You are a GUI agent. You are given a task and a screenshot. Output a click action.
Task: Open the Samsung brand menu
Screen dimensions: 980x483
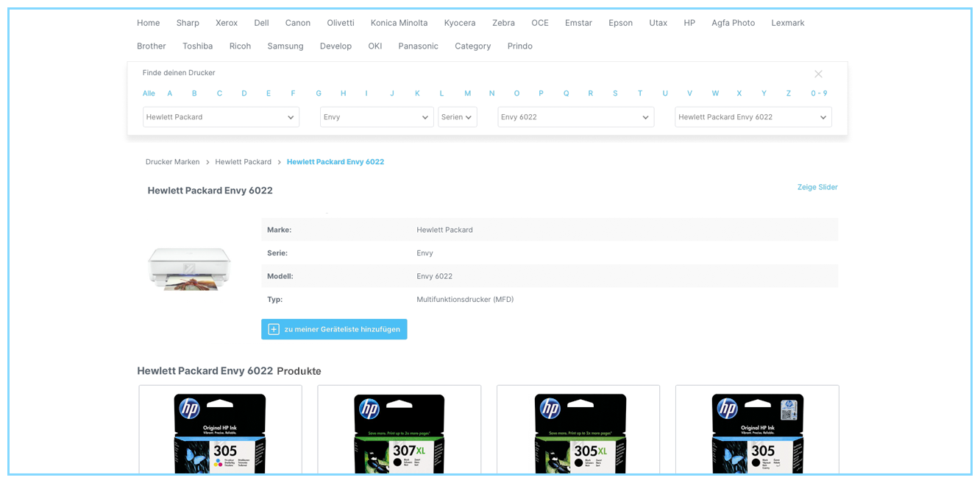[x=285, y=46]
